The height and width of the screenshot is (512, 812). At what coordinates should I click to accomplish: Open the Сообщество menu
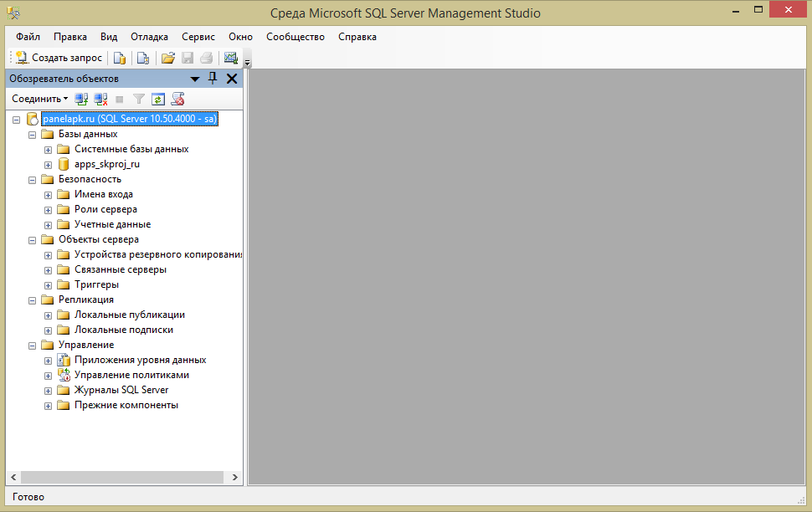point(296,37)
